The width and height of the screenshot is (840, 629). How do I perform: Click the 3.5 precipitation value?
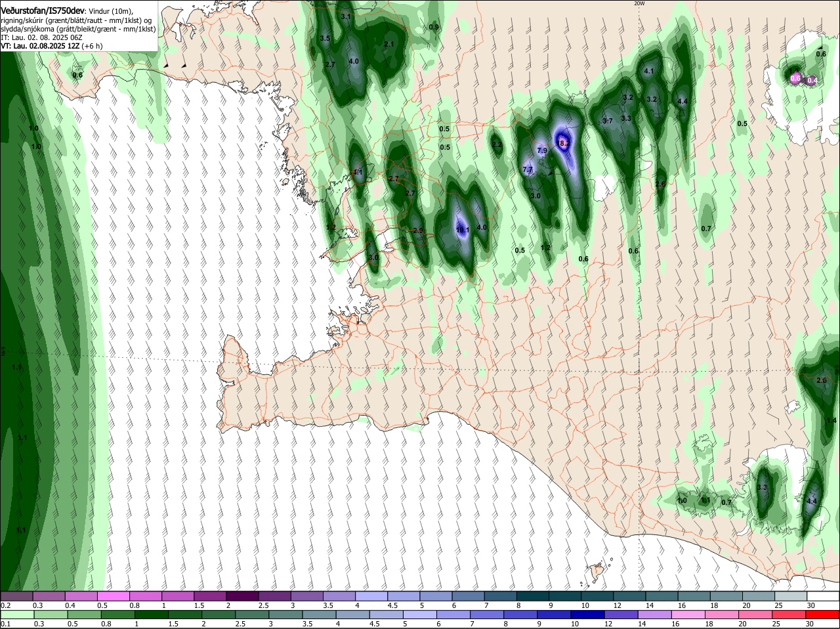[x=325, y=39]
